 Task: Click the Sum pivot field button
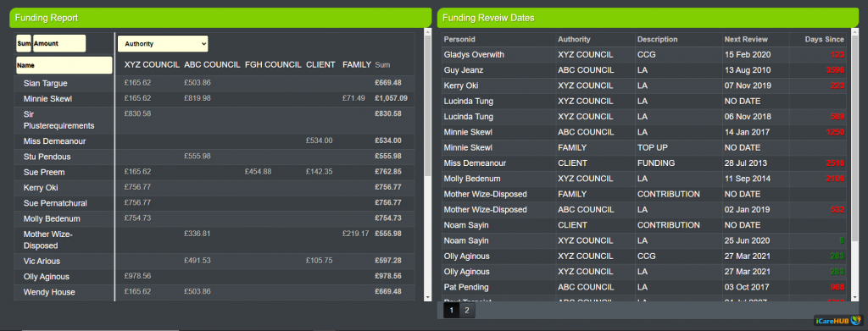(x=24, y=43)
